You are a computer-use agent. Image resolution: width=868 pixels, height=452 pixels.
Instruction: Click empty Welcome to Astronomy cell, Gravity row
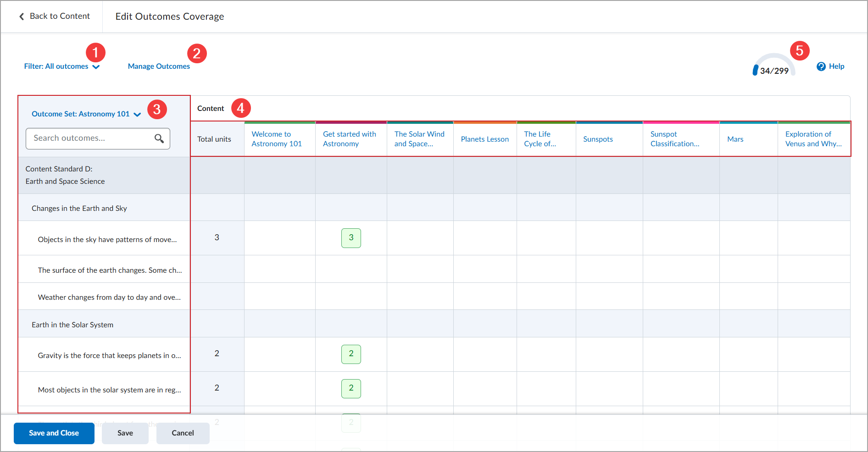click(280, 354)
